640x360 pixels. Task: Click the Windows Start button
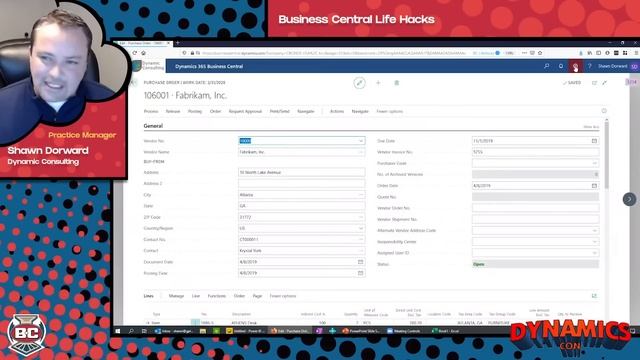[x=118, y=331]
